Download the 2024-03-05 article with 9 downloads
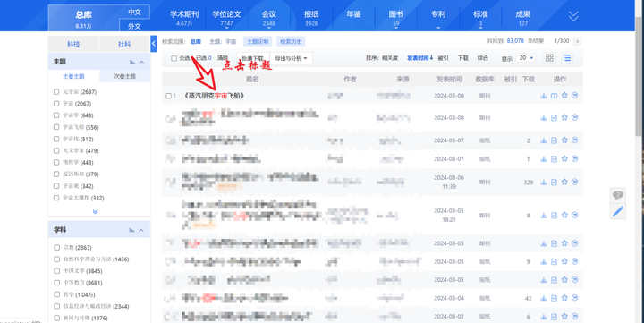644x323 pixels. tap(544, 262)
